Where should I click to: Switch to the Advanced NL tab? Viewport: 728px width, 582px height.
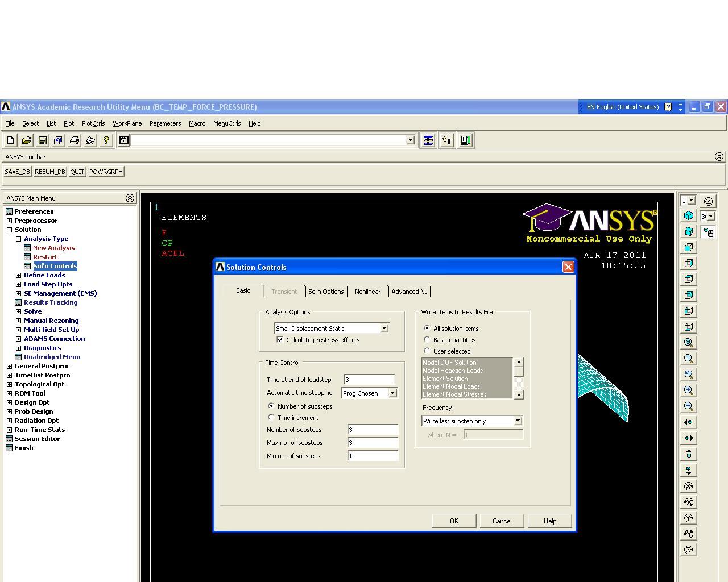pyautogui.click(x=409, y=292)
